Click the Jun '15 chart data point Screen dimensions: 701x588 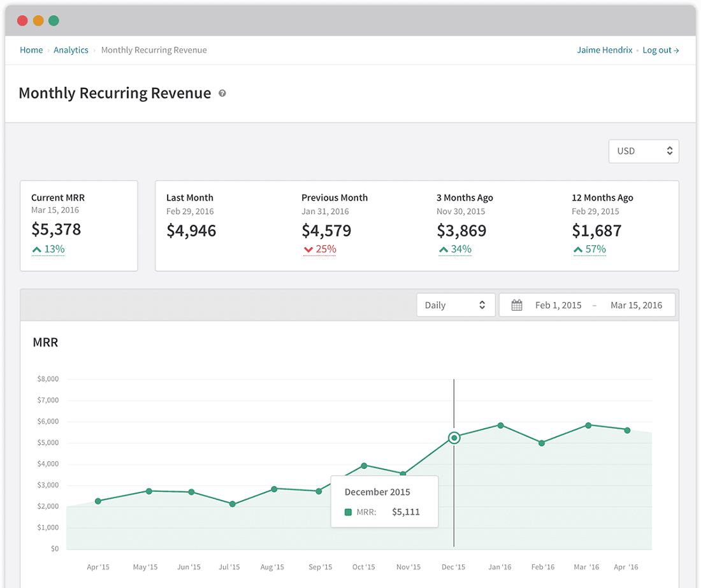pyautogui.click(x=191, y=492)
